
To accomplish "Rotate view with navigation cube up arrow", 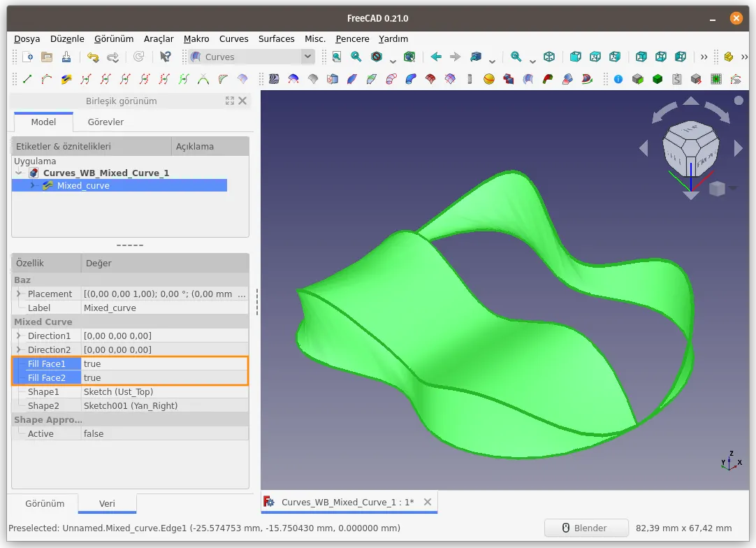I will point(691,101).
